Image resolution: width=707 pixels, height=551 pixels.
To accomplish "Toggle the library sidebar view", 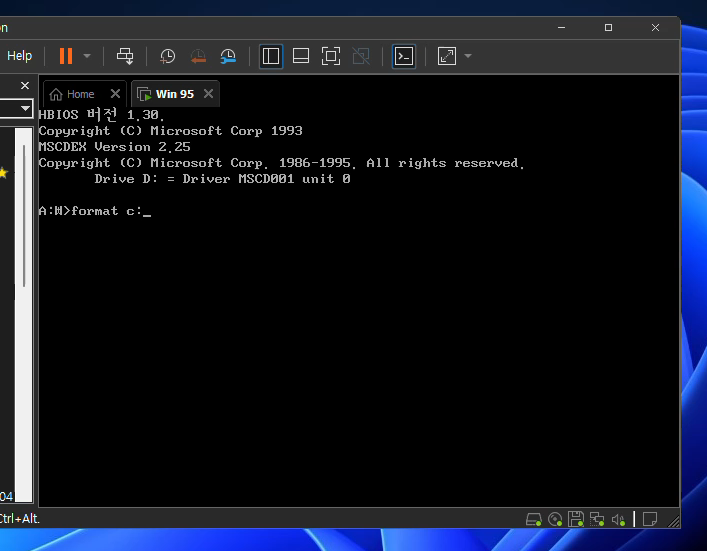I will (271, 56).
